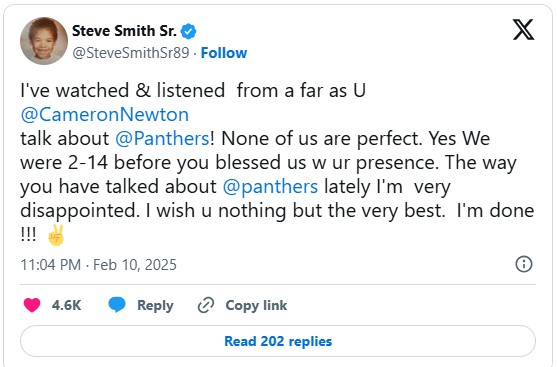This screenshot has height=367, width=557.
Task: Open the 11:04 PM Feb 10, 2025 timestamp
Action: 98,265
